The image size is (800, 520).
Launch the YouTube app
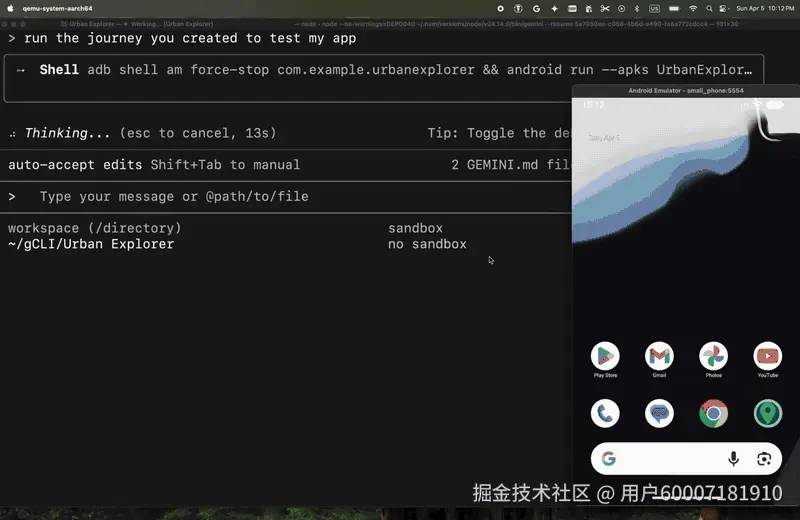click(767, 356)
